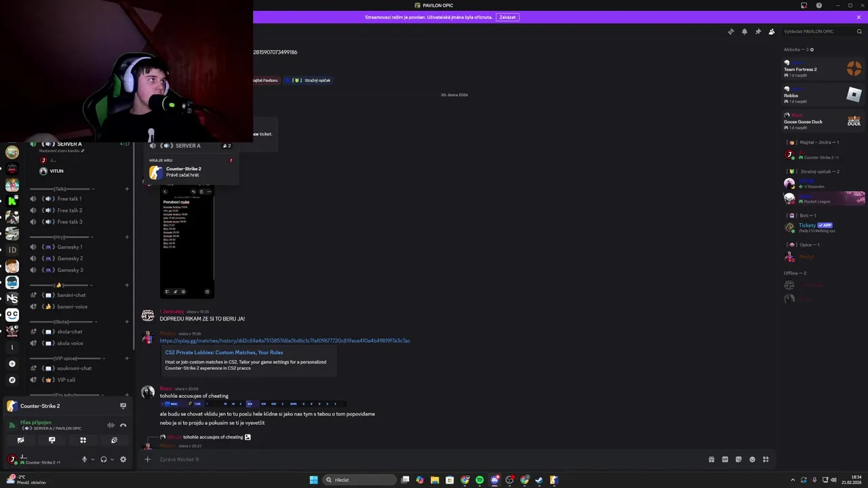The width and height of the screenshot is (868, 488).
Task: Click the Zakázat button in streamer banner
Action: click(x=507, y=17)
